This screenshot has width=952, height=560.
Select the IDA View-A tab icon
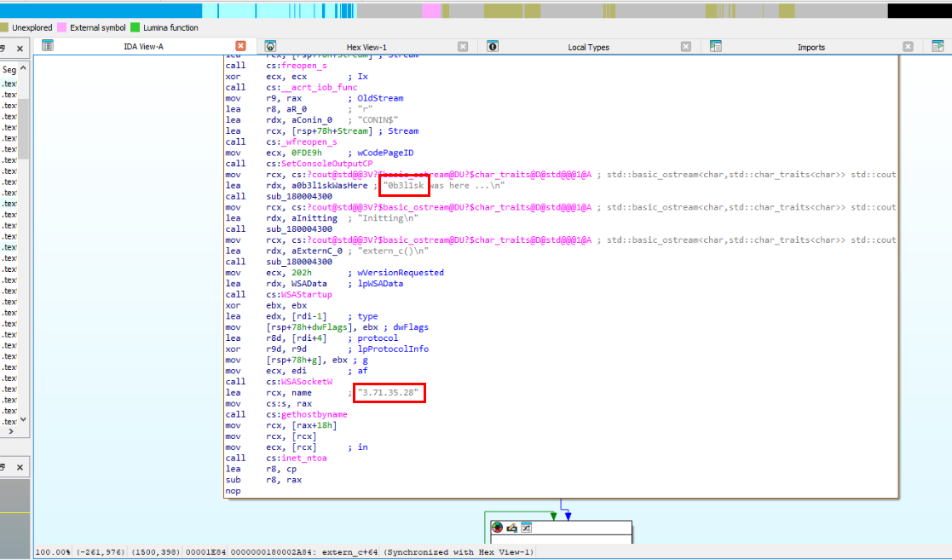(48, 46)
